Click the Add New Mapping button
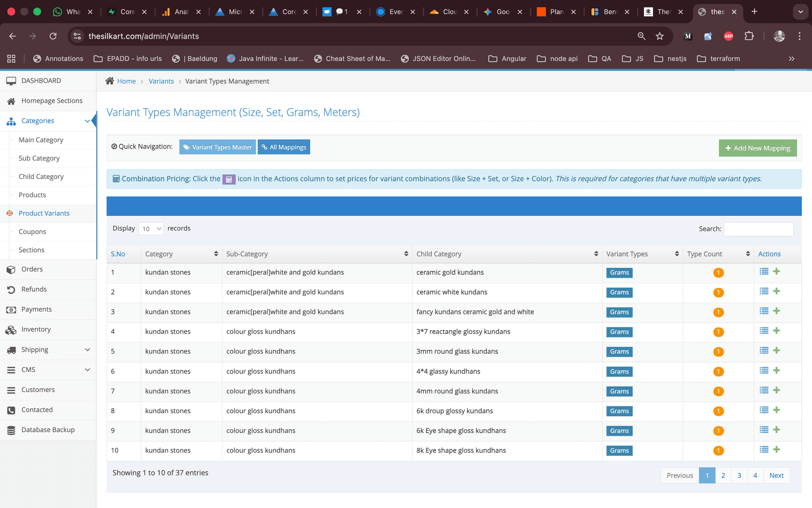Image resolution: width=812 pixels, height=508 pixels. 757,148
